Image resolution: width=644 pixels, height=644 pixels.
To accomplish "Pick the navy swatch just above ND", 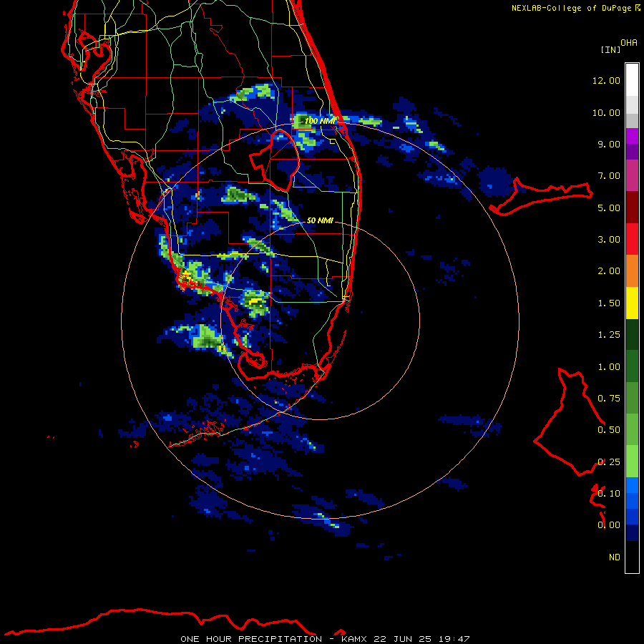I will pyautogui.click(x=632, y=532).
